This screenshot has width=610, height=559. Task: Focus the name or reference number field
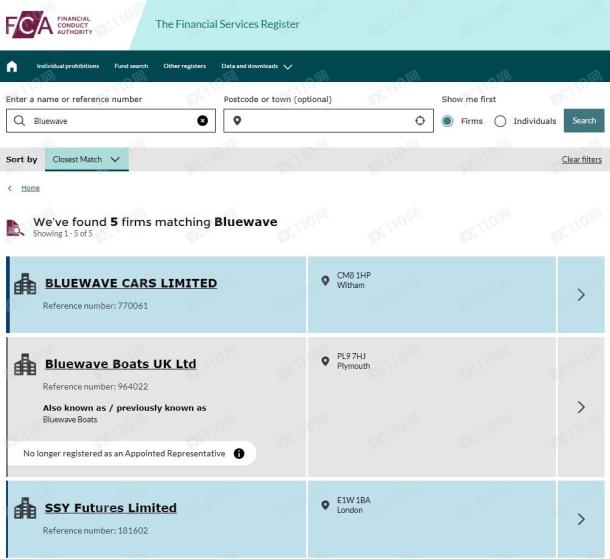coord(111,121)
